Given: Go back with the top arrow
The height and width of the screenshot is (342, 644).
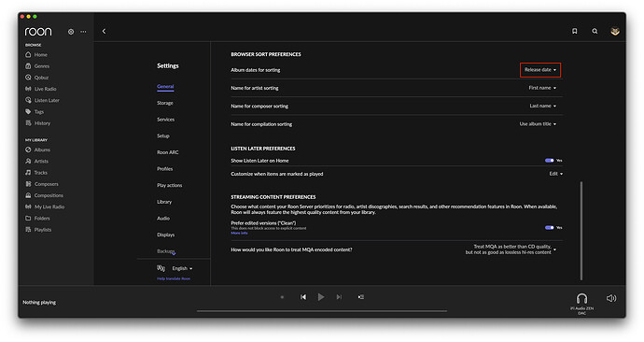Looking at the screenshot, I should pyautogui.click(x=104, y=31).
